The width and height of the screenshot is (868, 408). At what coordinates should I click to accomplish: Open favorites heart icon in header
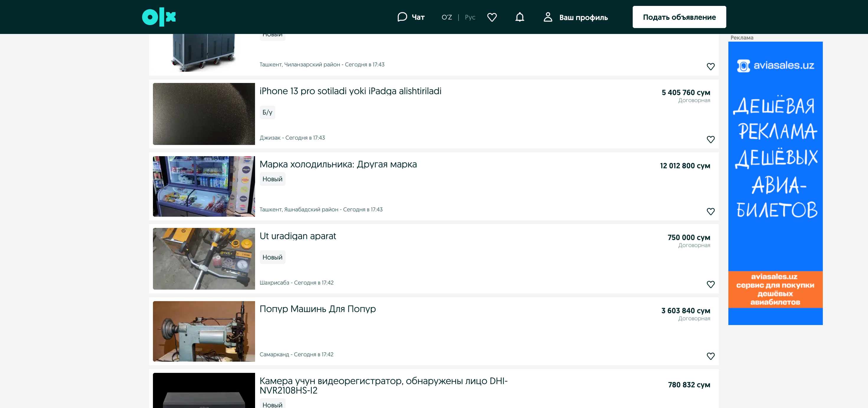point(492,17)
